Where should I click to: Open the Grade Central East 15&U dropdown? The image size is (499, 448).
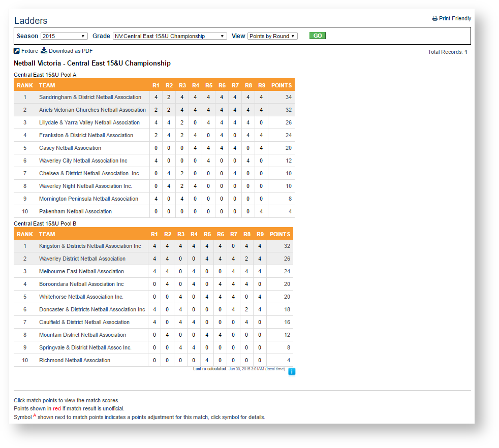(x=170, y=36)
